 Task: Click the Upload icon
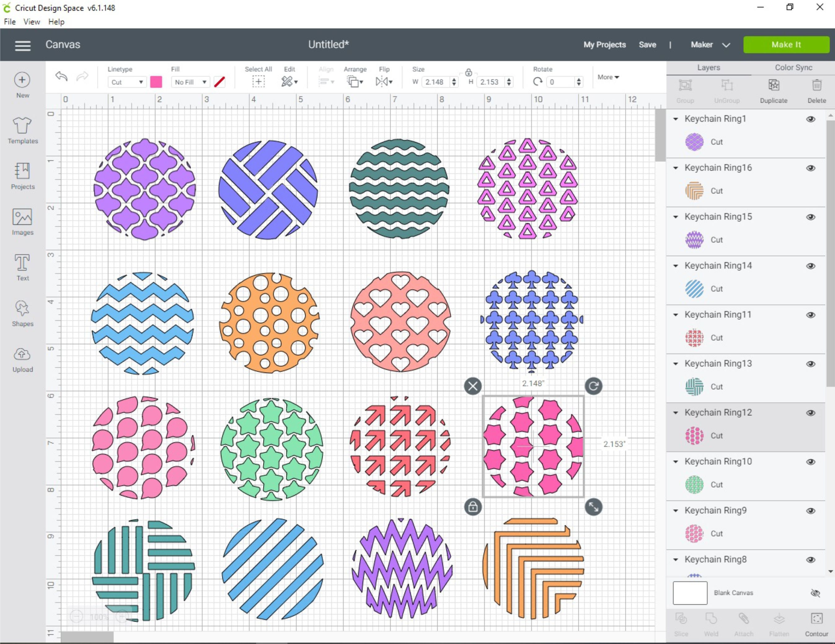click(22, 354)
